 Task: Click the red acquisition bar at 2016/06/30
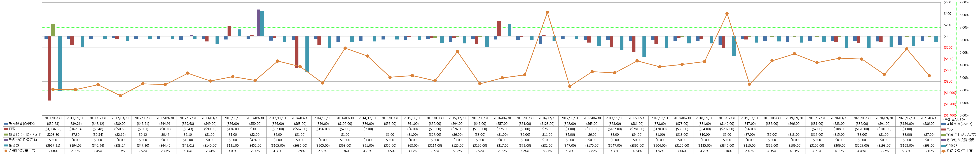499,29
